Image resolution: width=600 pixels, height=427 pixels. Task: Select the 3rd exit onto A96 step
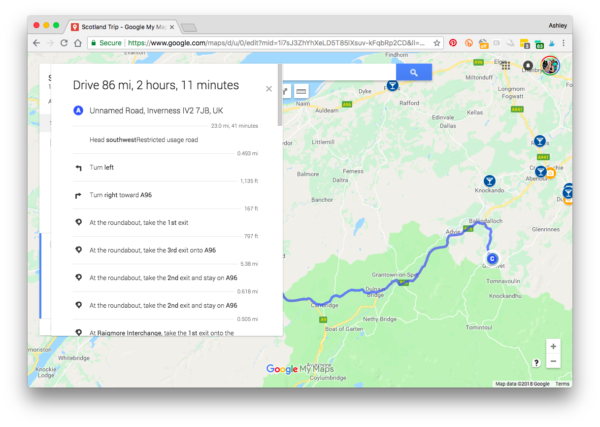pos(166,250)
